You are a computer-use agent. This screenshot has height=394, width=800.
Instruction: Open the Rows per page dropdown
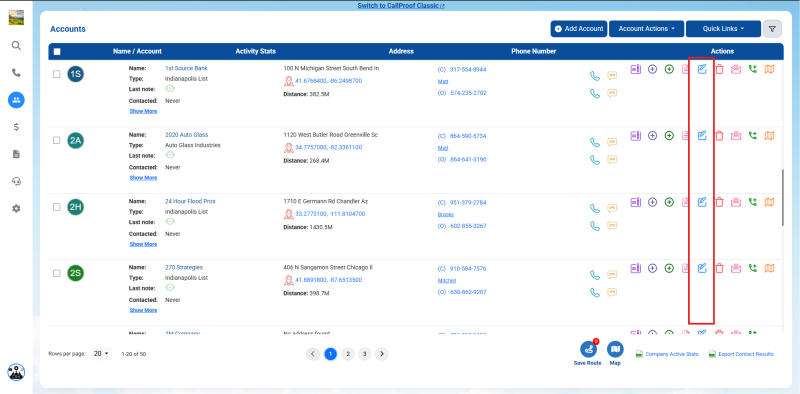click(101, 354)
